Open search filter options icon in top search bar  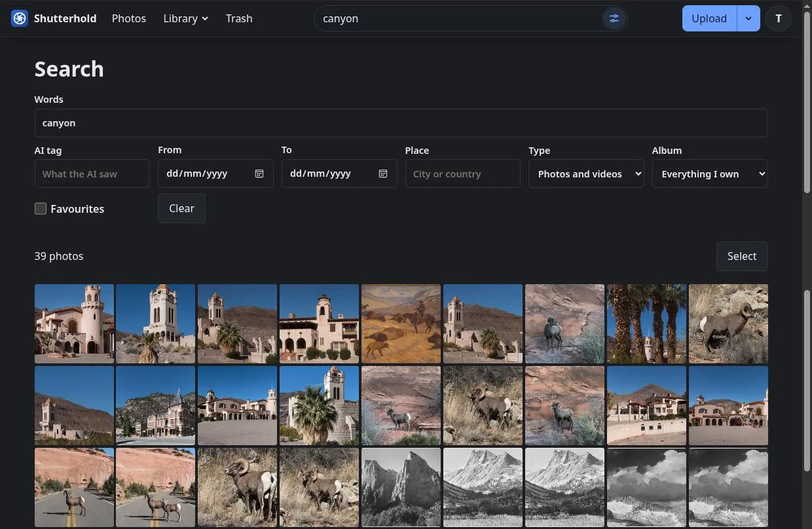click(x=614, y=18)
